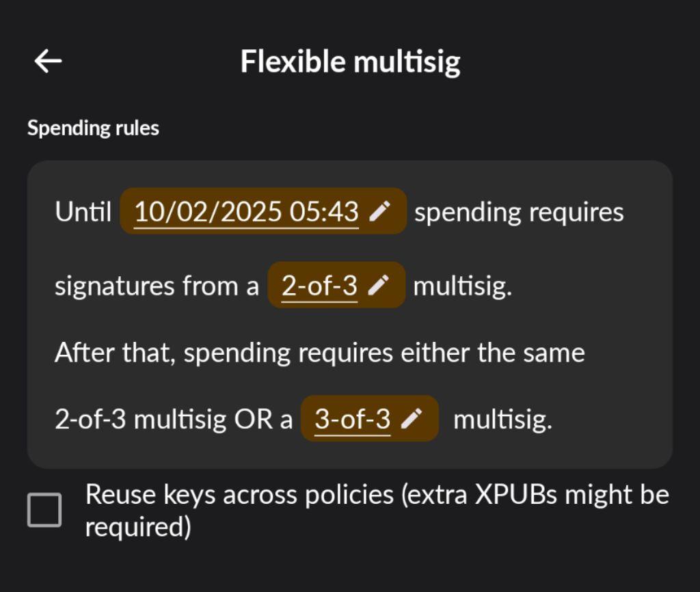Open the 10/02/2025 05:43 timelock date picker
Viewport: 700px width, 592px height.
click(246, 212)
